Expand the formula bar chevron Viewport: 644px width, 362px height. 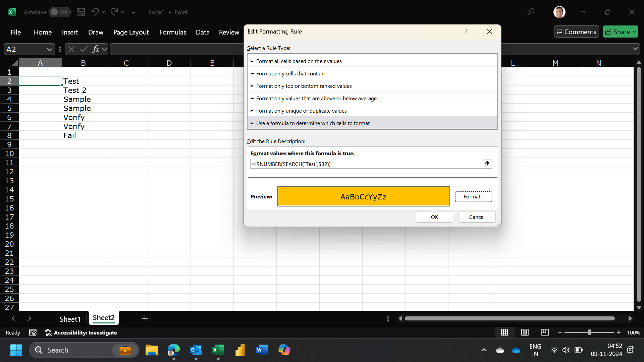point(635,49)
